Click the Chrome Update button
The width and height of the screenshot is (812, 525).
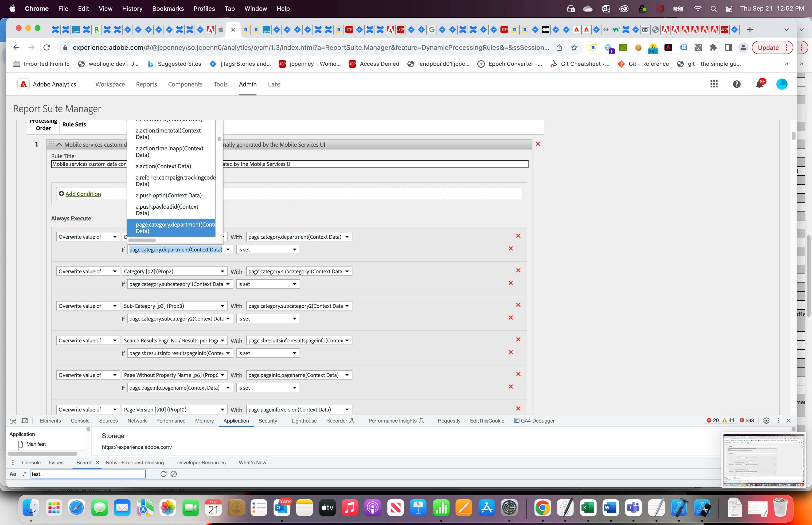click(x=768, y=47)
